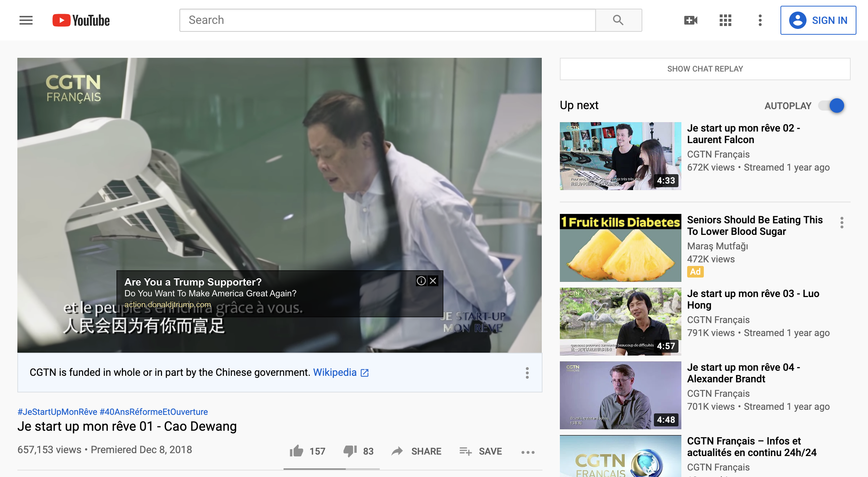Open settings three-dot menu in header
The image size is (868, 477).
(760, 20)
